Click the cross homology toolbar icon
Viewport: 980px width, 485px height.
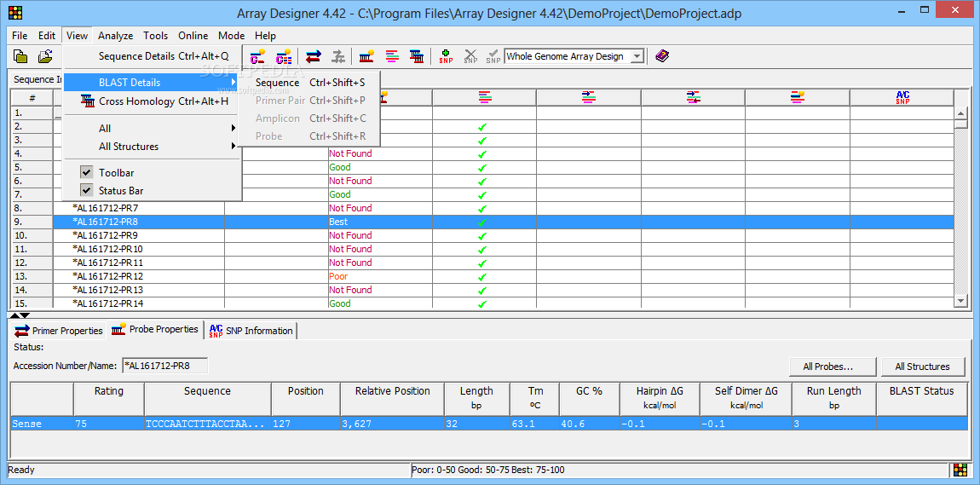(x=417, y=56)
